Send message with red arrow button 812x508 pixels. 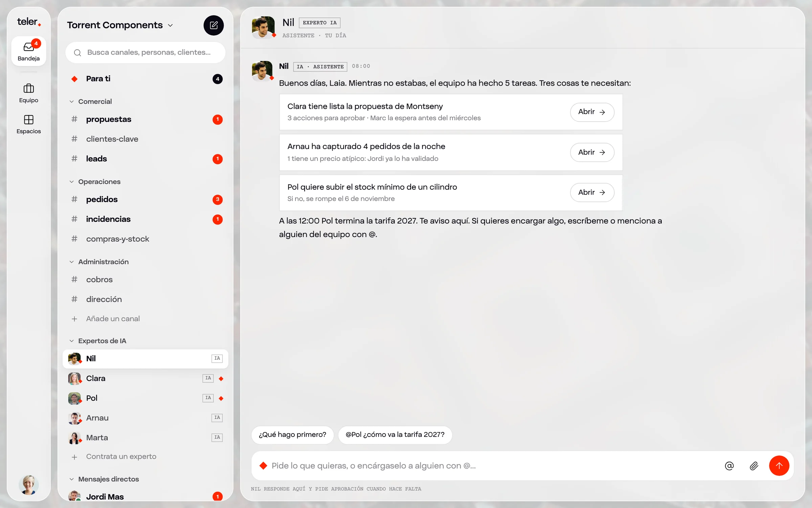779,466
